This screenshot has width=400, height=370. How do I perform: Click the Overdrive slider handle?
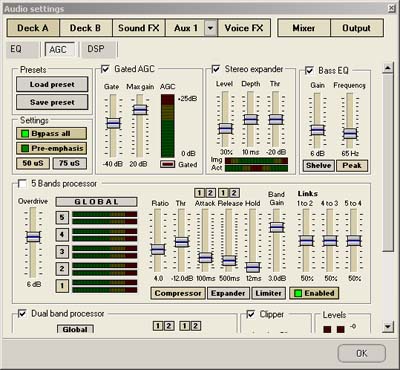pos(33,237)
